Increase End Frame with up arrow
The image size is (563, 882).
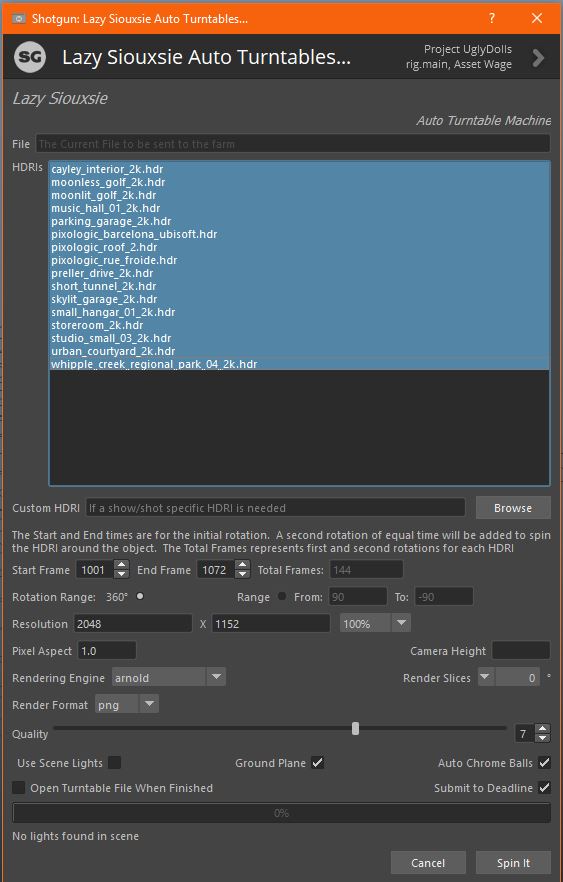[242, 565]
